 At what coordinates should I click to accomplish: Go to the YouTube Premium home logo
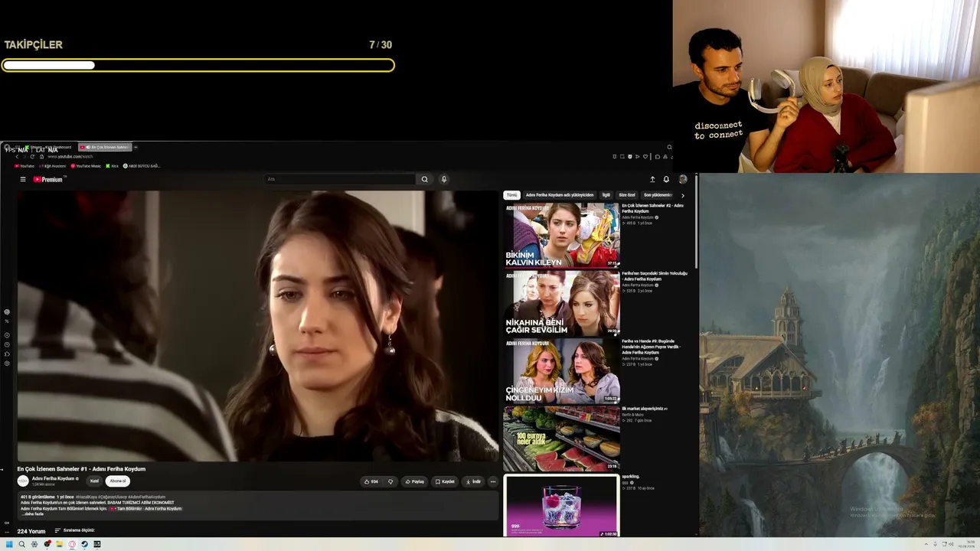[x=48, y=179]
